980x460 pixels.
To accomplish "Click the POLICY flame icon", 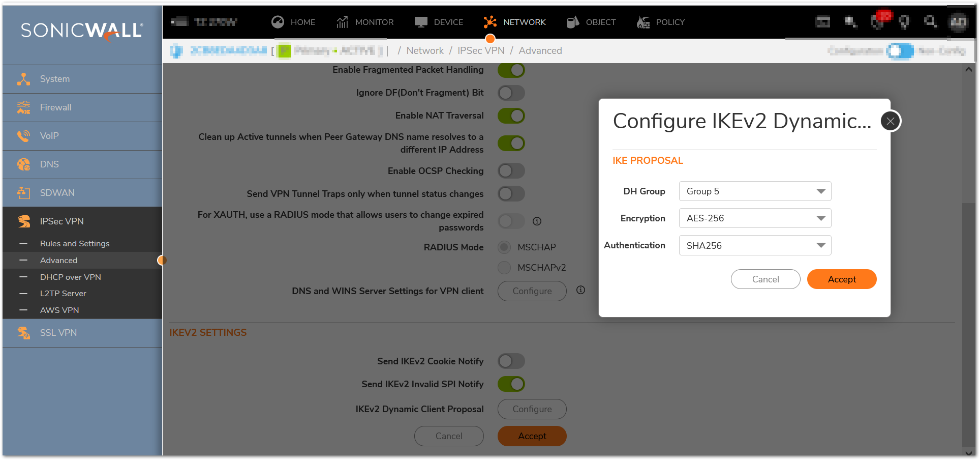I will (x=643, y=22).
